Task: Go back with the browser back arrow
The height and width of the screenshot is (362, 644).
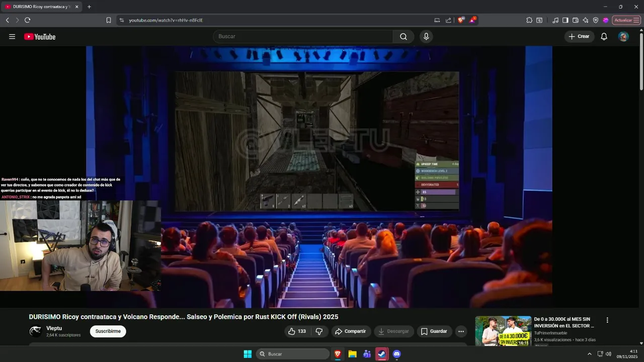Action: (x=7, y=20)
